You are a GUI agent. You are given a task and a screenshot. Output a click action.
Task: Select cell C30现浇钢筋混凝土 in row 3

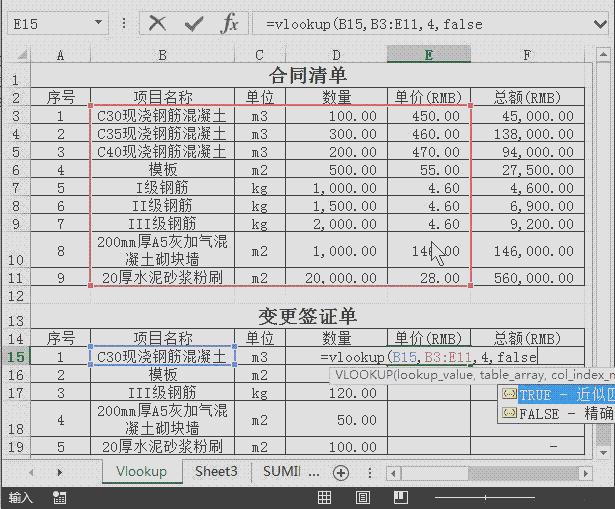pyautogui.click(x=162, y=116)
